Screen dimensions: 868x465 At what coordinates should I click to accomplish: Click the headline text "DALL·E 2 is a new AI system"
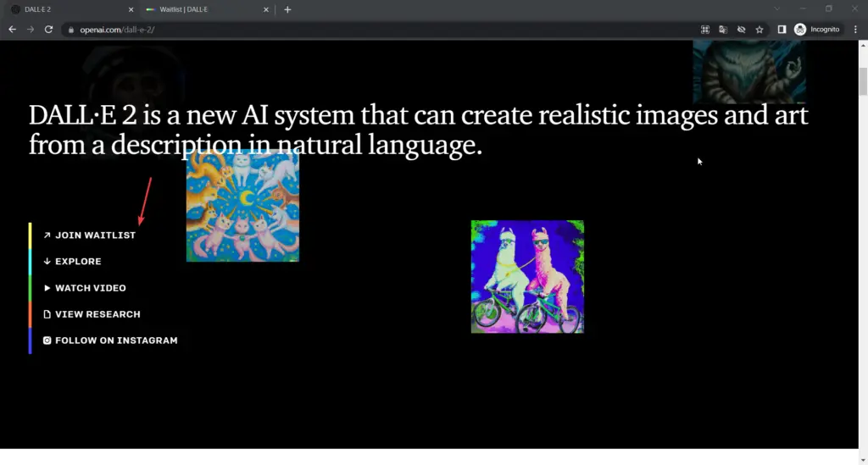point(192,115)
